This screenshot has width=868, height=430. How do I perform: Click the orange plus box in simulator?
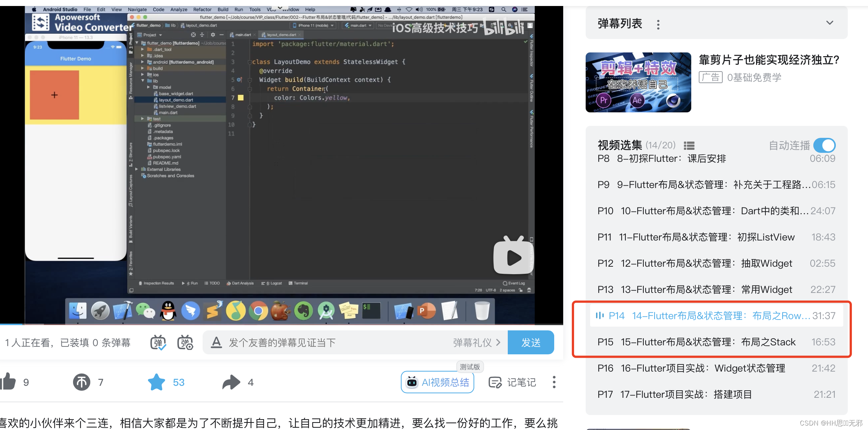[x=54, y=95]
